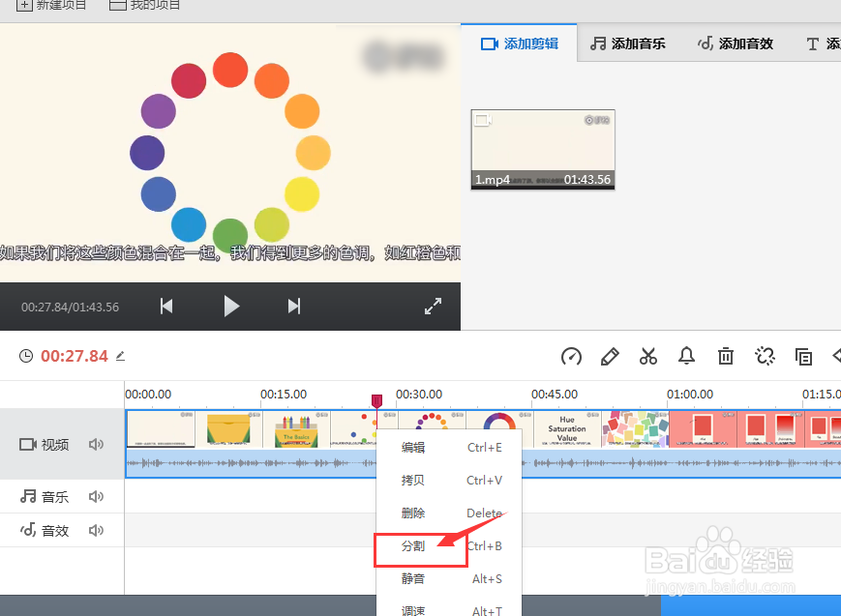Click the copy duplicate icon on the toolbar
841x616 pixels.
pos(803,356)
